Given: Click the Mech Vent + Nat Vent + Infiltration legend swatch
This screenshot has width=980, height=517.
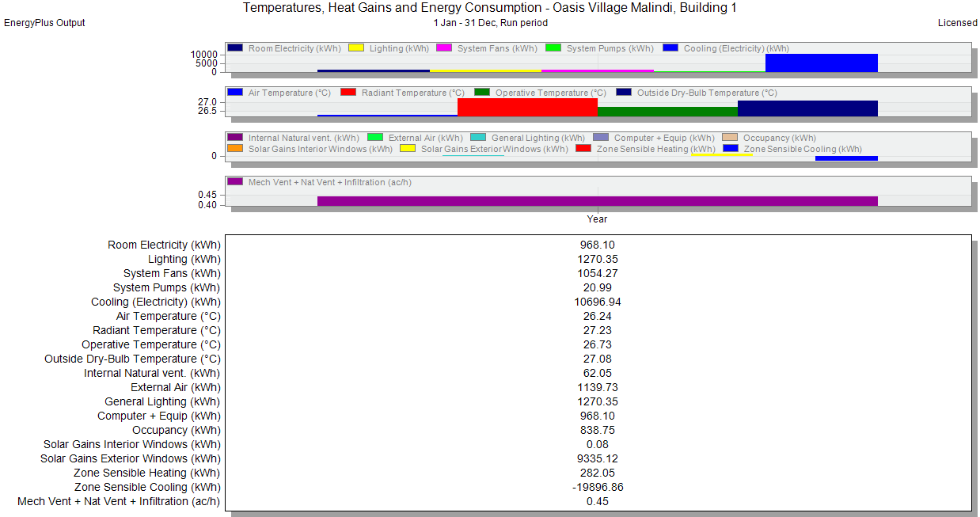Looking at the screenshot, I should coord(234,182).
